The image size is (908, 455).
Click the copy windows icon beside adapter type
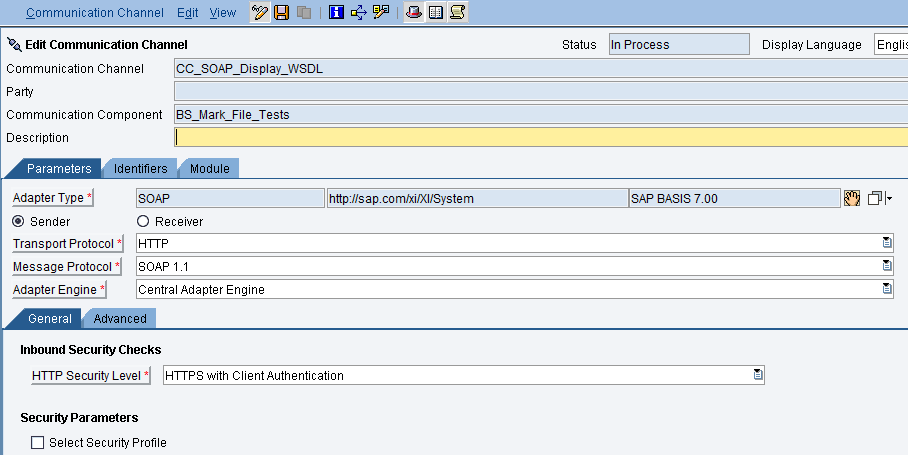tap(874, 199)
